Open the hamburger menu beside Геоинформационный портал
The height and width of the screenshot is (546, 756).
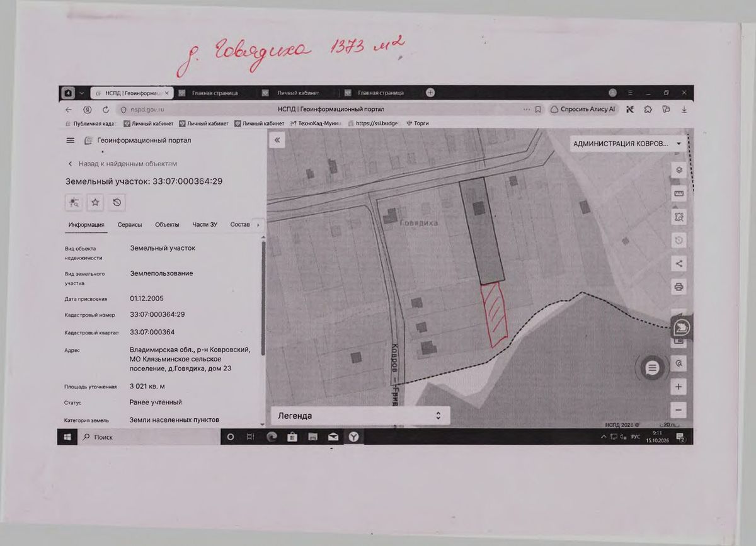click(x=70, y=140)
